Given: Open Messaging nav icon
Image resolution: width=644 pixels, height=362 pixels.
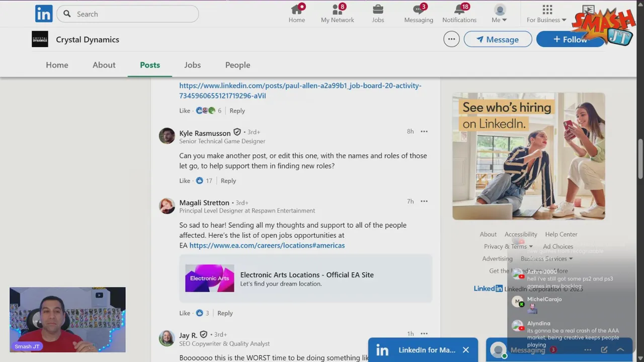Looking at the screenshot, I should coord(419,14).
